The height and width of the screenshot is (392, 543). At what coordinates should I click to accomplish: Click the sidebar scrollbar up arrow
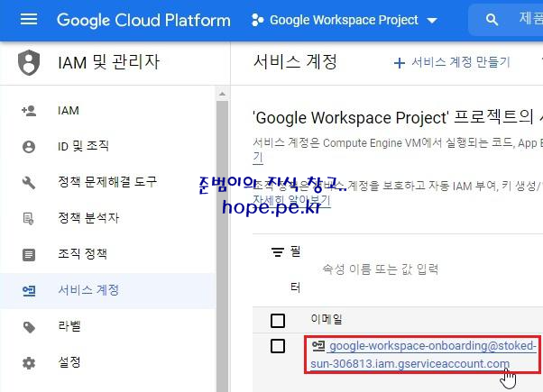click(222, 94)
